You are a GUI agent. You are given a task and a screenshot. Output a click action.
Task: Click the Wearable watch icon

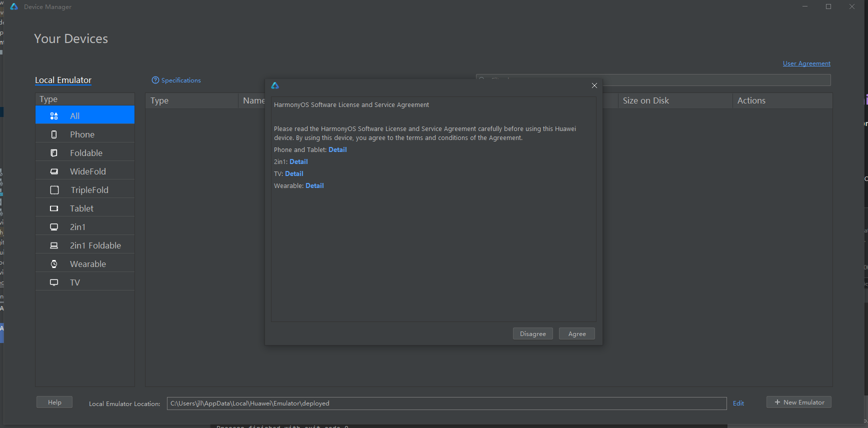pyautogui.click(x=54, y=264)
